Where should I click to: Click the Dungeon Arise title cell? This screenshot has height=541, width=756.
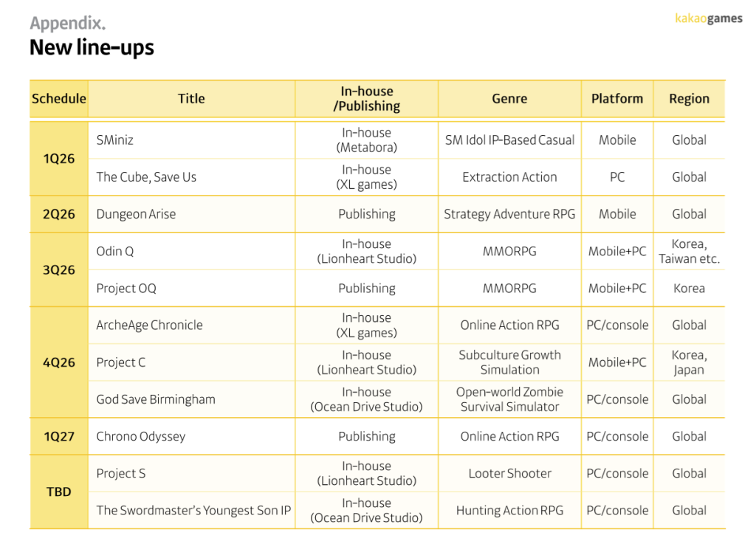(x=136, y=214)
